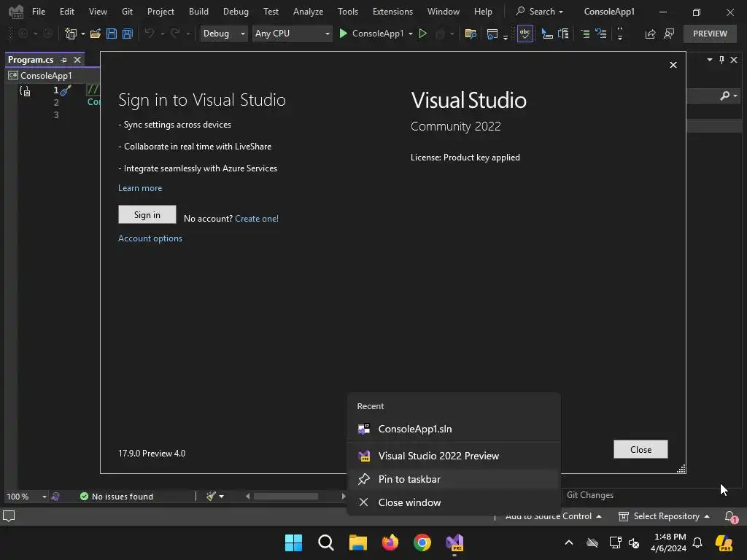Click the code cleanup broom icon

pos(211,496)
